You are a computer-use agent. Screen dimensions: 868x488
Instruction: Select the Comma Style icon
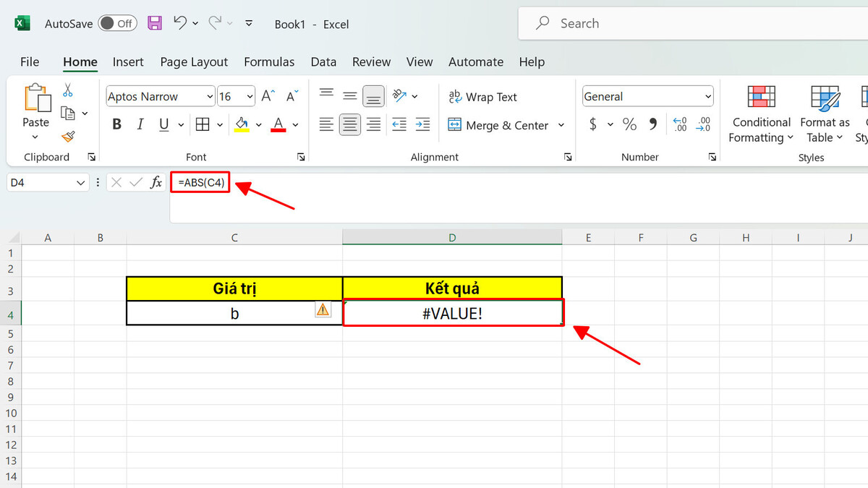[x=652, y=124]
